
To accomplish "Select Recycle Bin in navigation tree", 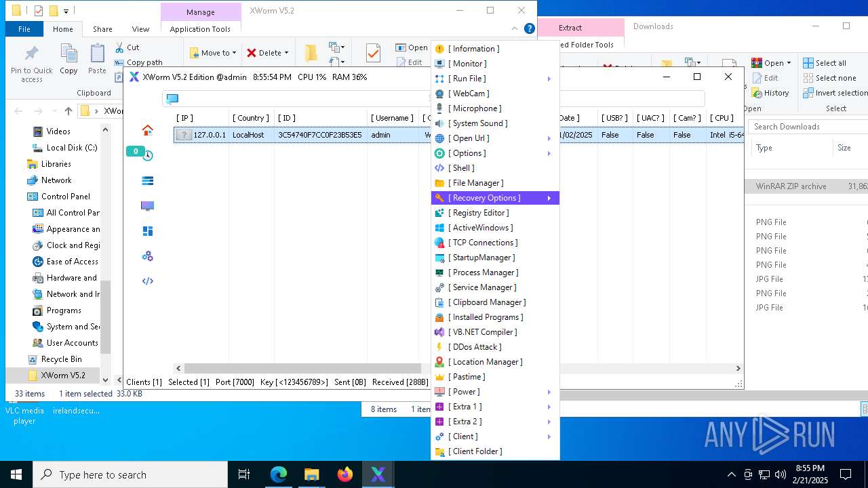I will [x=61, y=359].
